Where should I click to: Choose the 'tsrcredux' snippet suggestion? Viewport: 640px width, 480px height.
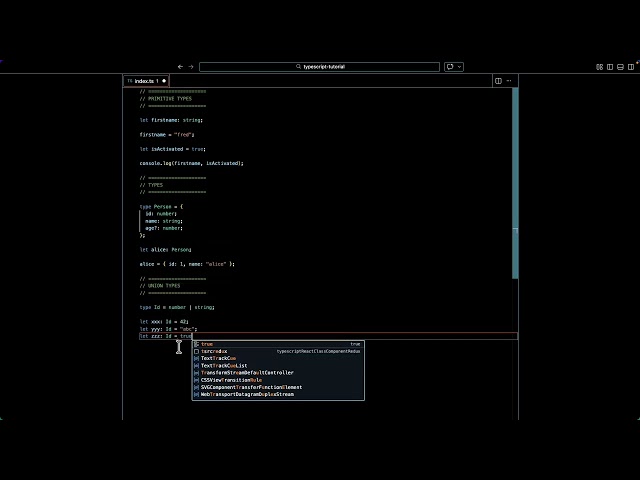coord(278,351)
